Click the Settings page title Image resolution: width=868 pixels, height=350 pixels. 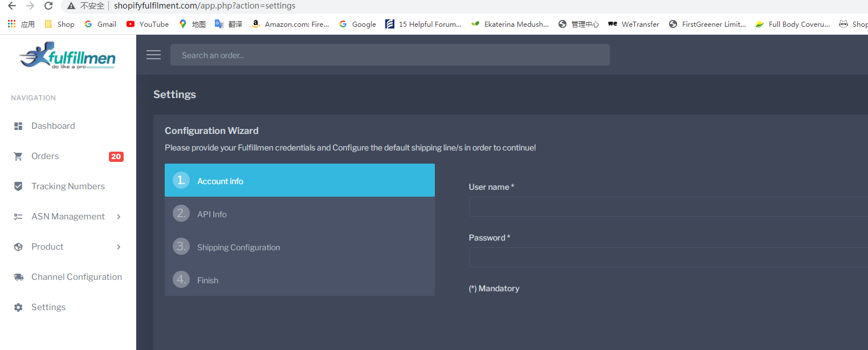point(174,95)
